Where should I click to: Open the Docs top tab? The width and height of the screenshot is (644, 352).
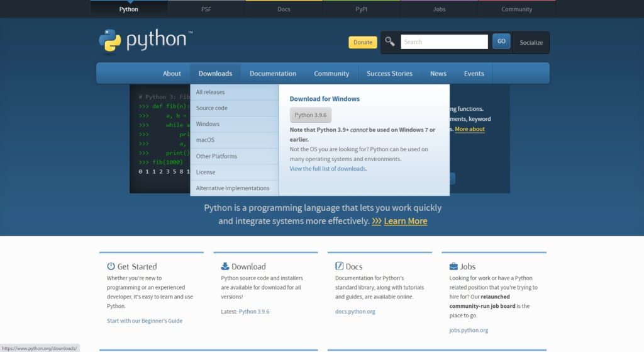tap(284, 9)
